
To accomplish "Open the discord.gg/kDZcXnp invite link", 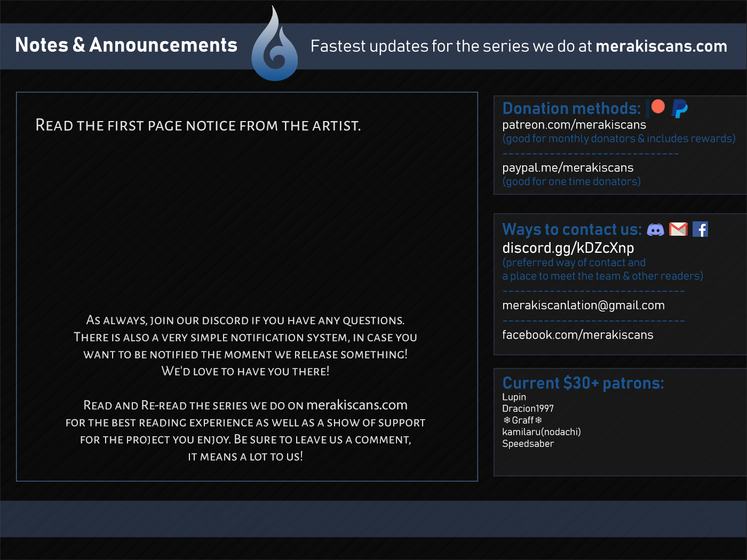I will 568,248.
